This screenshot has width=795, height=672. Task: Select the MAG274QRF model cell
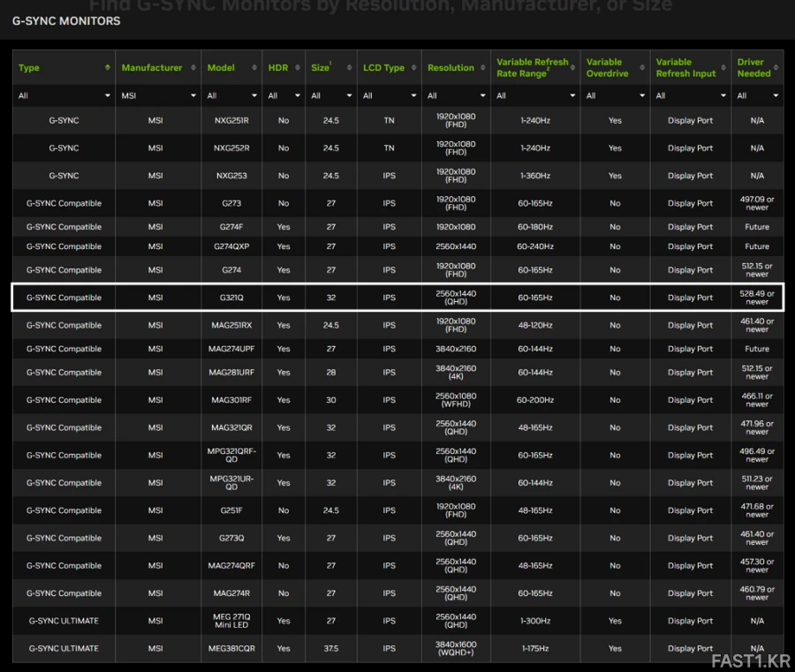click(231, 565)
